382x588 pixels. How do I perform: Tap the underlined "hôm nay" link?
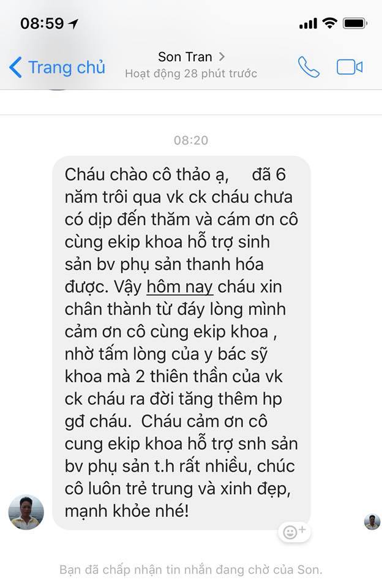179,287
